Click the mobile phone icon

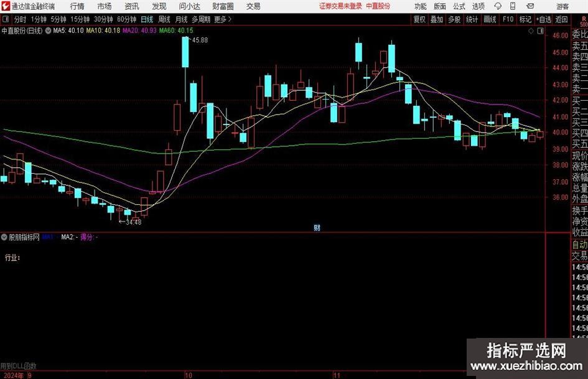coord(513,6)
